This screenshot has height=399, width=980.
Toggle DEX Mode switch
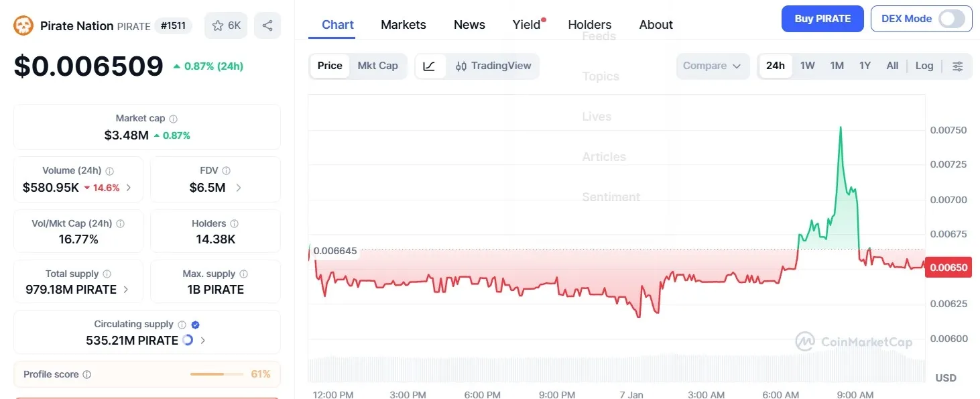click(x=951, y=19)
